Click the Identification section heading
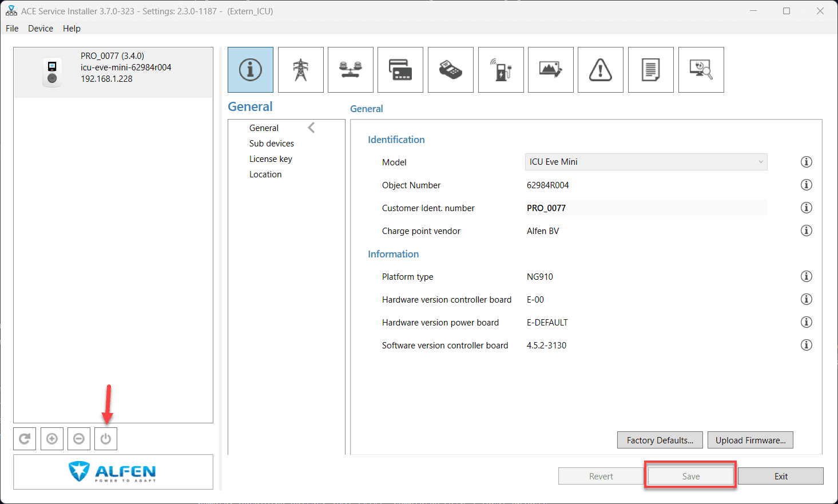 click(x=396, y=140)
